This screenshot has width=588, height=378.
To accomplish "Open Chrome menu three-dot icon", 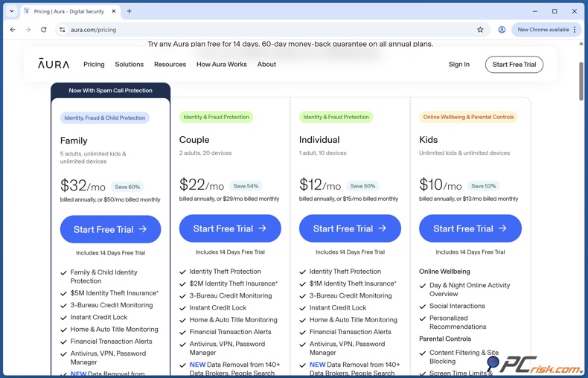I will 575,30.
